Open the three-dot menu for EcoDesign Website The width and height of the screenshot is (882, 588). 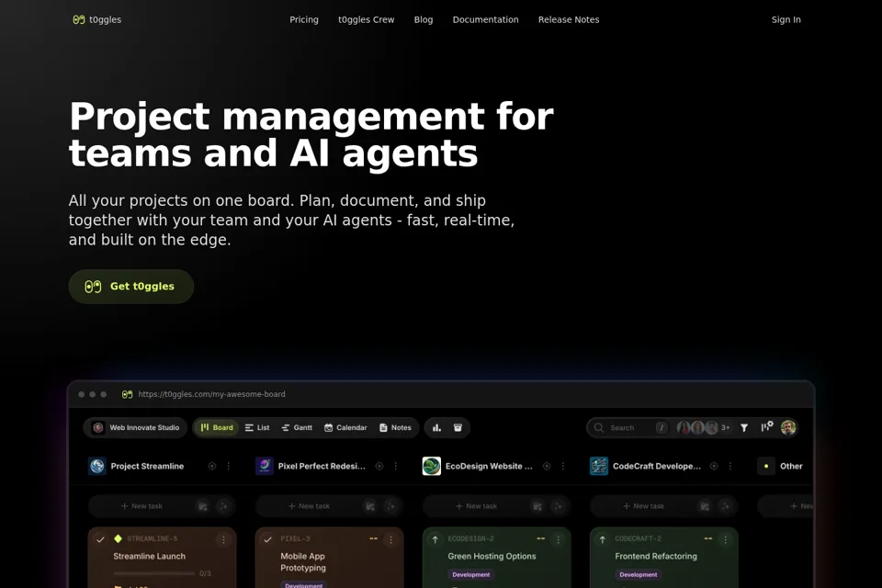pos(562,466)
